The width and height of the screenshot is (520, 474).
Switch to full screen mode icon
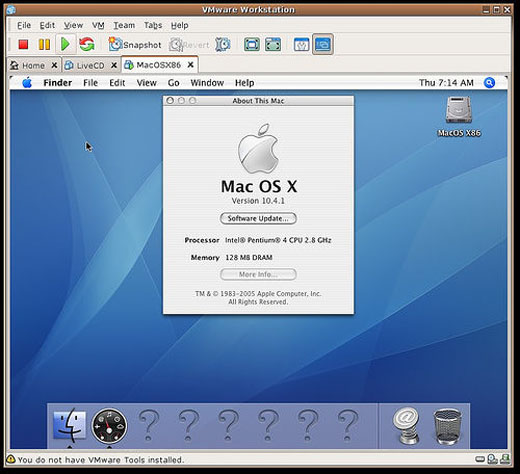252,44
